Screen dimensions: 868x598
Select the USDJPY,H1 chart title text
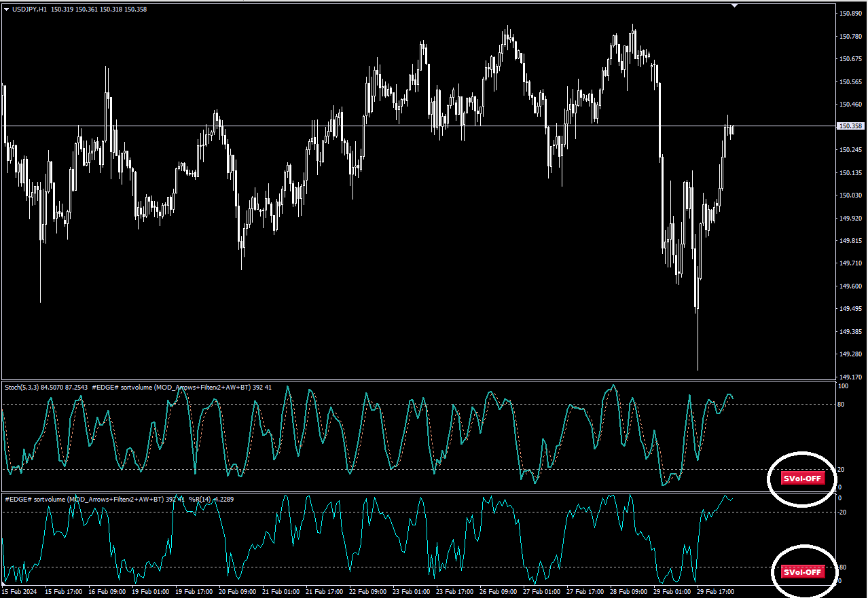30,9
